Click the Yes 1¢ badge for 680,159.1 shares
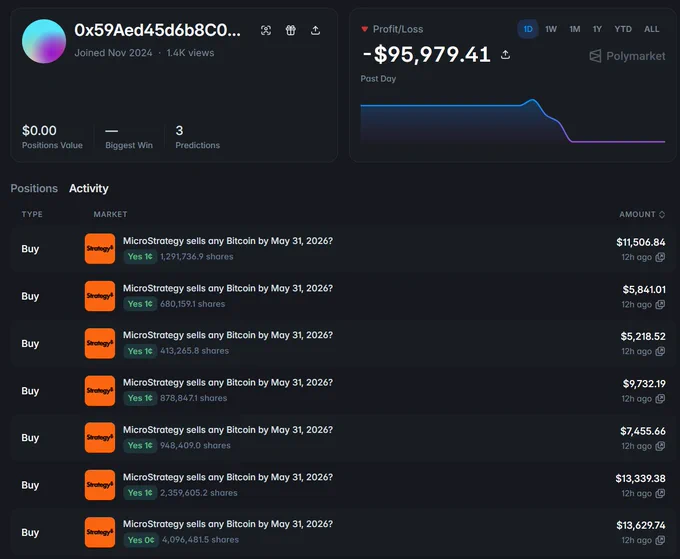Viewport: 680px width, 559px height. pos(140,304)
